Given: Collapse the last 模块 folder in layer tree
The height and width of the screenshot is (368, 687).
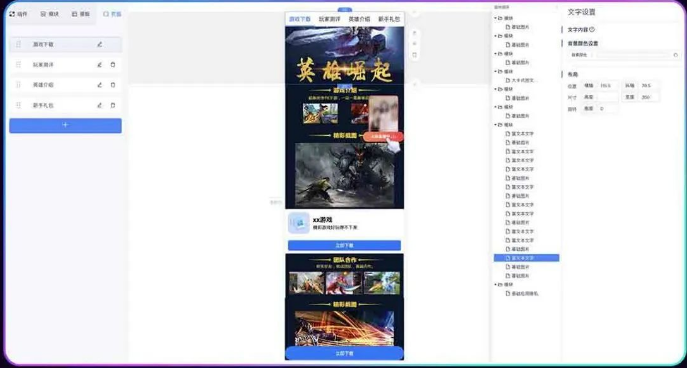Looking at the screenshot, I should (x=496, y=284).
